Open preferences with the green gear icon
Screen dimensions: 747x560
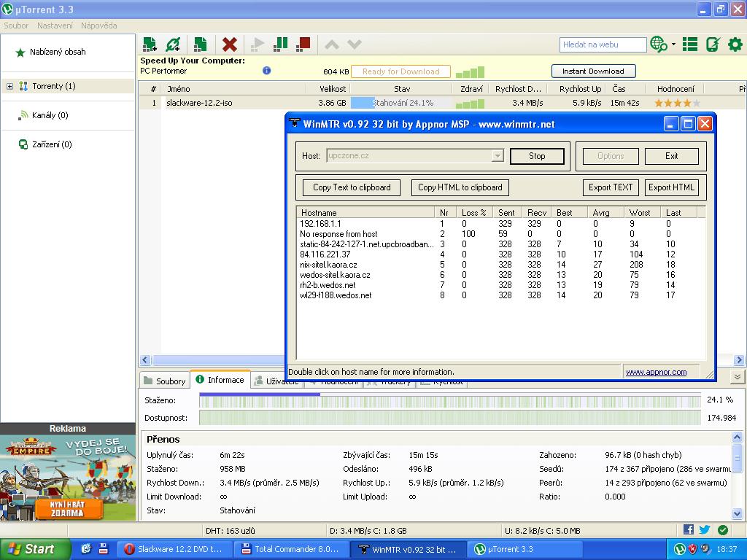click(x=735, y=44)
